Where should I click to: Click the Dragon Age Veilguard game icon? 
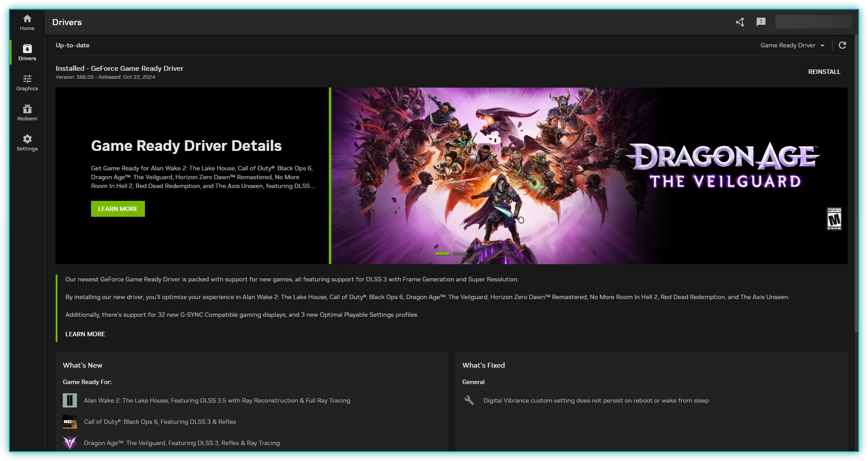pos(70,442)
